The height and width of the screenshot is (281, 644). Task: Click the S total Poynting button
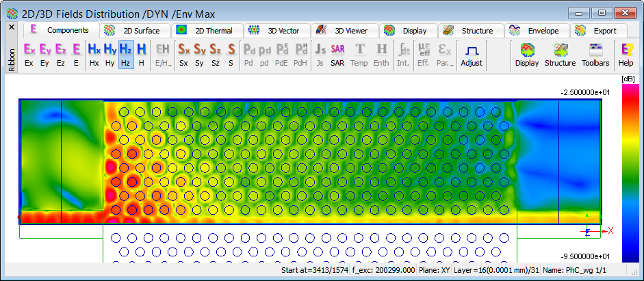pos(231,55)
